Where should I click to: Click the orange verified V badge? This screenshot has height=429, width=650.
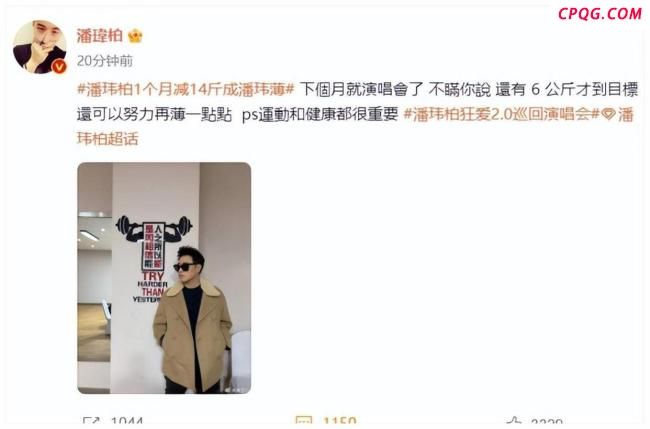pyautogui.click(x=59, y=66)
